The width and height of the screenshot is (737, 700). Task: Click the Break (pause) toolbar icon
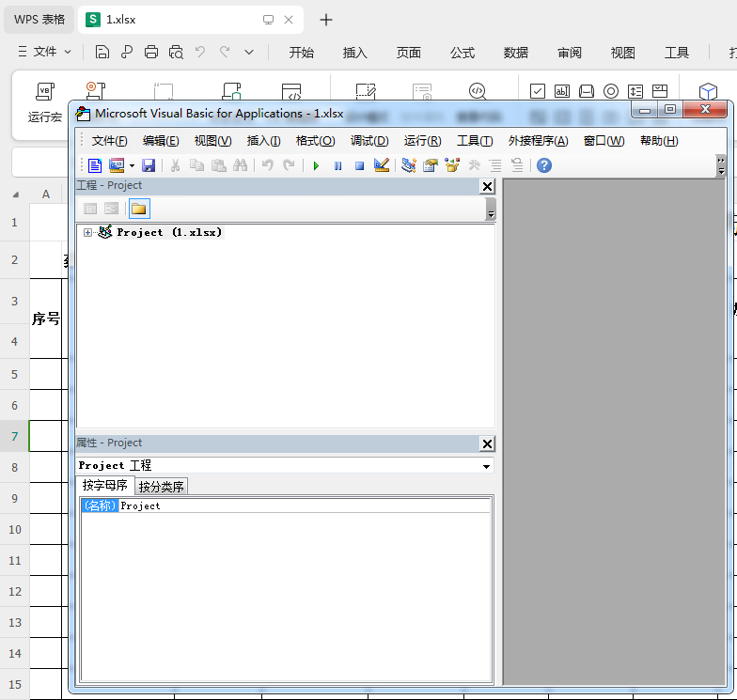pyautogui.click(x=337, y=165)
